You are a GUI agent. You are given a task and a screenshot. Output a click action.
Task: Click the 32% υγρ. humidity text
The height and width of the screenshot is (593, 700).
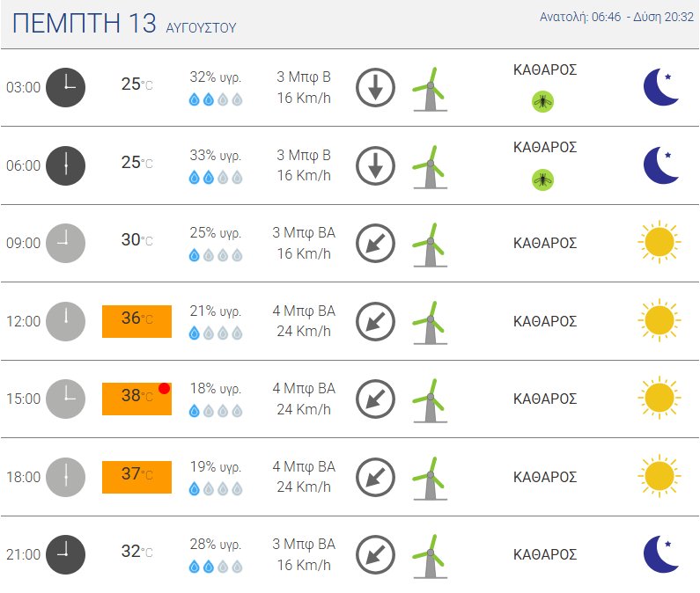tap(215, 77)
